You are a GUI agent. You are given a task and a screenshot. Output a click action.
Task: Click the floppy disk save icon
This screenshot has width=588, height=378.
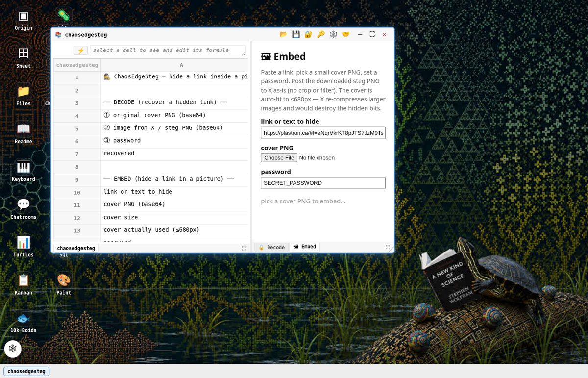pos(296,34)
